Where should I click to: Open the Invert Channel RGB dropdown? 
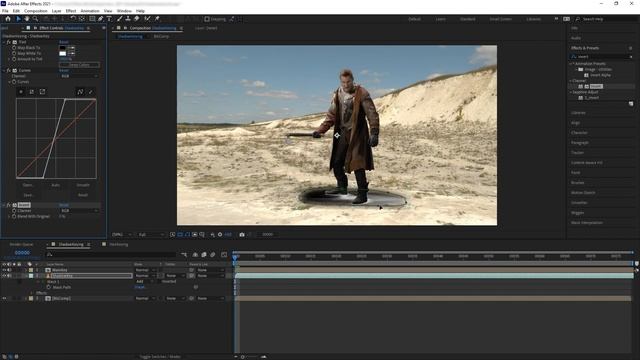(x=79, y=211)
